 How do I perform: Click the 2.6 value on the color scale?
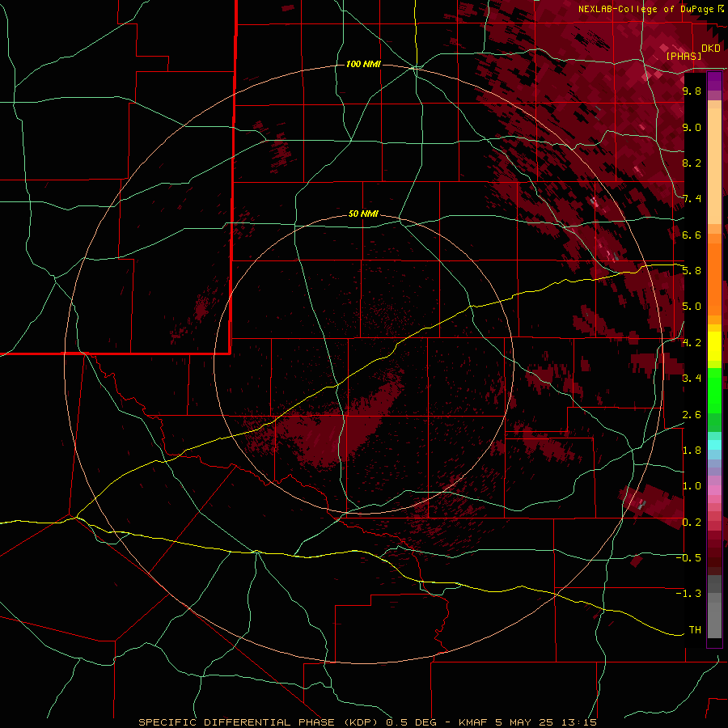point(692,415)
